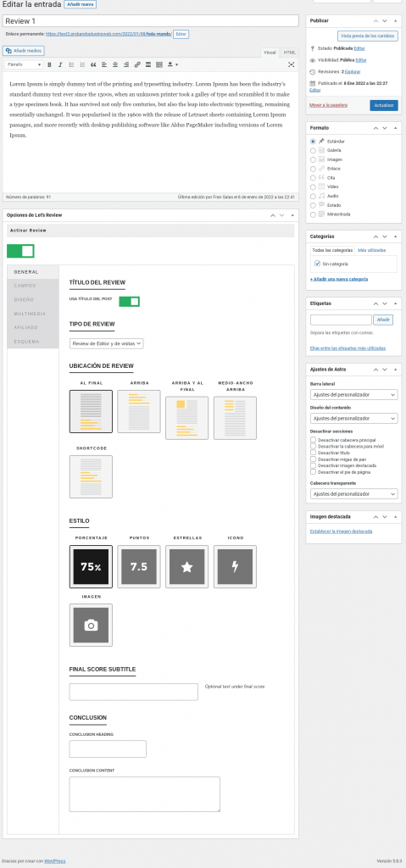Click the Añadir medios button
Image resolution: width=406 pixels, height=868 pixels.
click(x=24, y=50)
